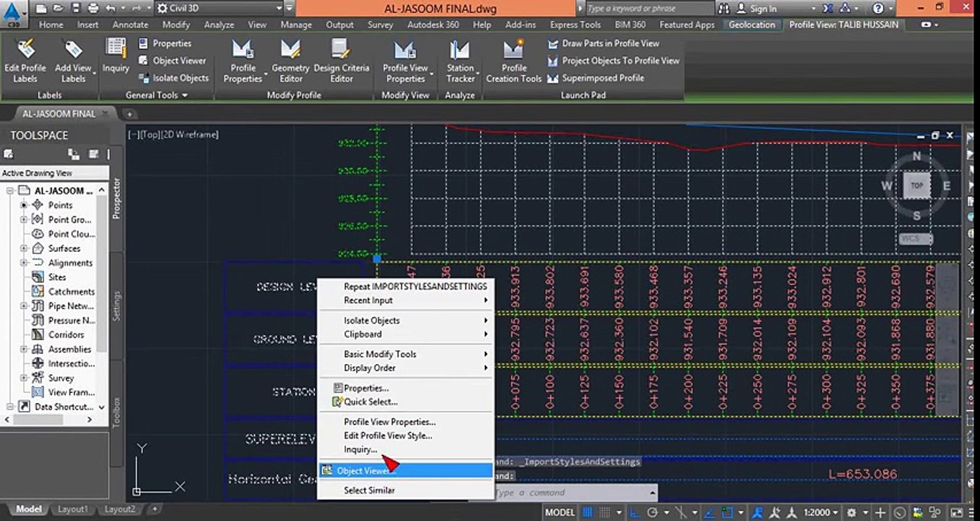Click the Undo arrow icon

click(x=110, y=9)
